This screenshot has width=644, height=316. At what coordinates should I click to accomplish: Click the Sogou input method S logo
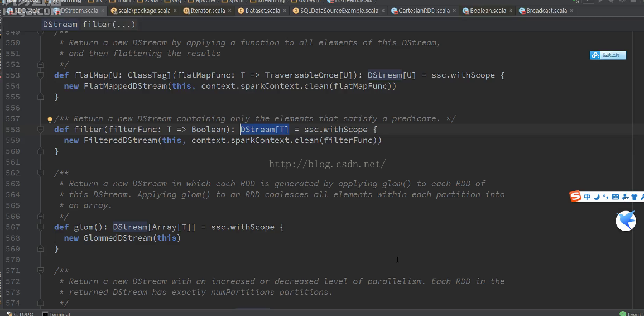[x=575, y=197]
